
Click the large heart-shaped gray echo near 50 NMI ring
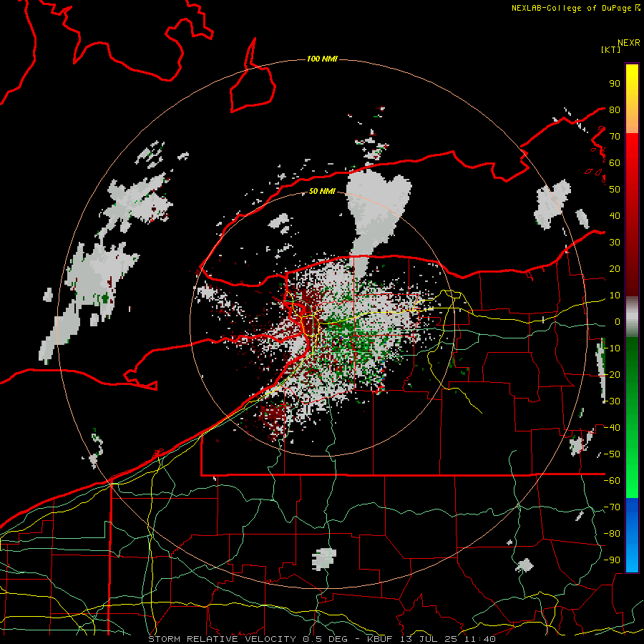click(x=376, y=218)
